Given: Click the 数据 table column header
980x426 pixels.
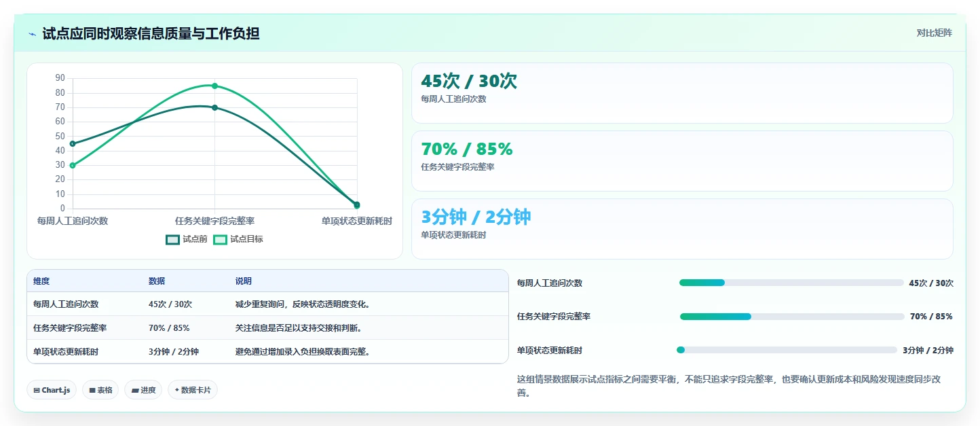Looking at the screenshot, I should 157,281.
